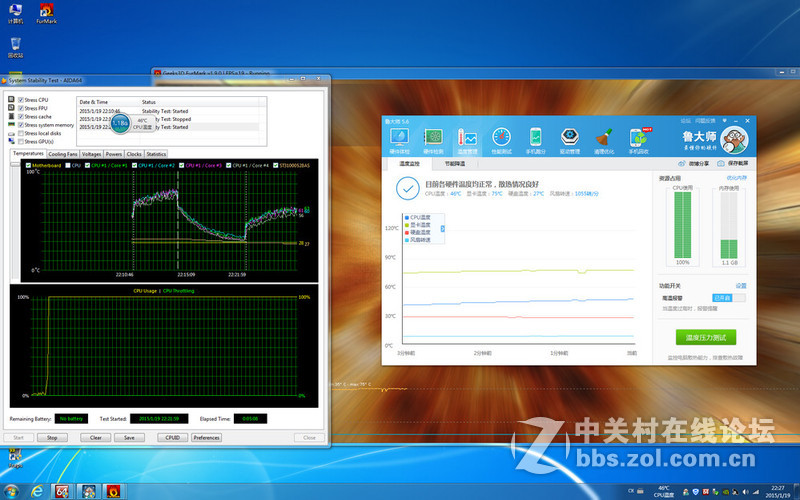
Task: Click the Clear button in AIDA64
Action: click(x=95, y=438)
